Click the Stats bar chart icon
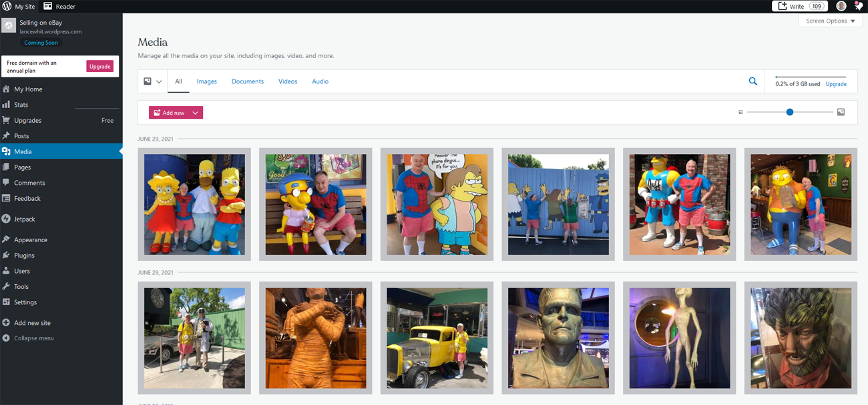Screen dimensions: 868x405 click(x=6, y=104)
